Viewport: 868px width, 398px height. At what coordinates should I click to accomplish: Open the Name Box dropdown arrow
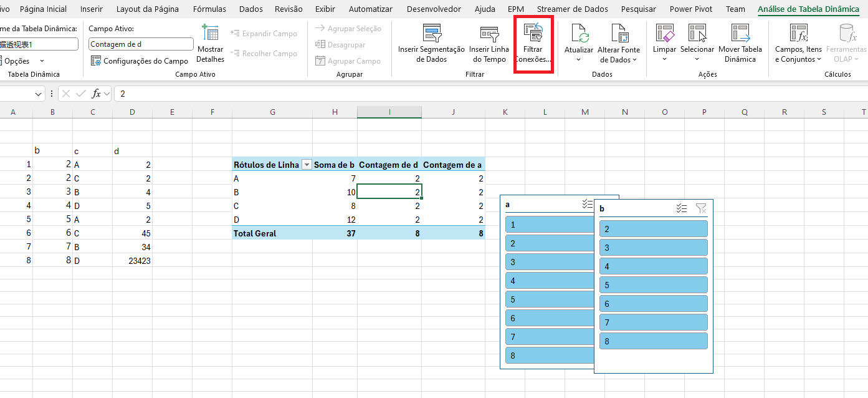point(39,94)
